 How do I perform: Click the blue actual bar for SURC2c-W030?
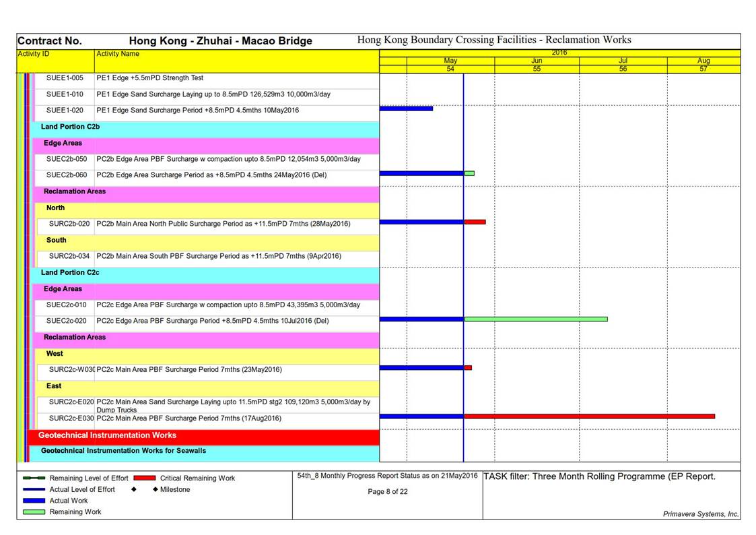421,368
